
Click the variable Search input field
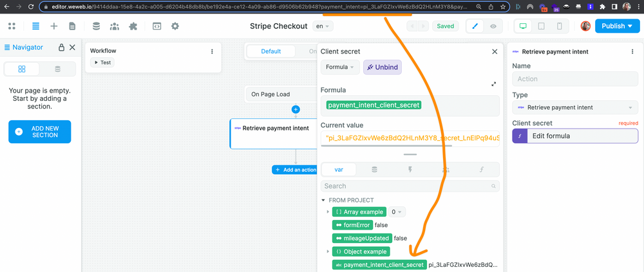[409, 186]
